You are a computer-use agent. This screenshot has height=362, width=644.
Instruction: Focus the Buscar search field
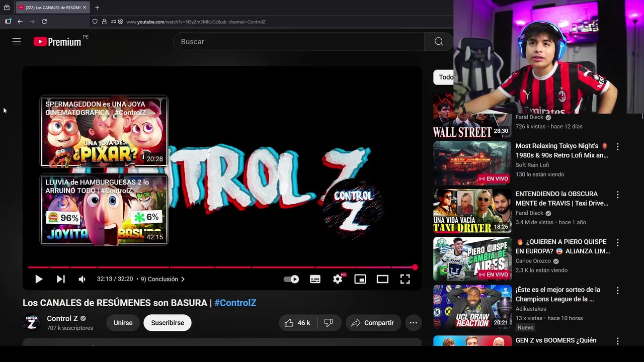point(299,42)
